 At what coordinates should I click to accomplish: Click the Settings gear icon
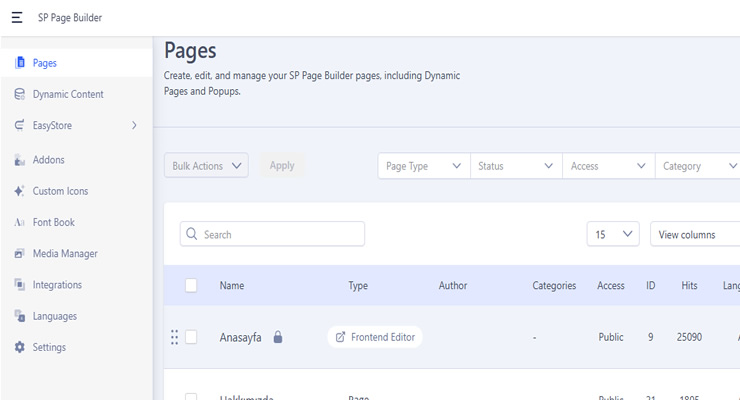(x=19, y=347)
